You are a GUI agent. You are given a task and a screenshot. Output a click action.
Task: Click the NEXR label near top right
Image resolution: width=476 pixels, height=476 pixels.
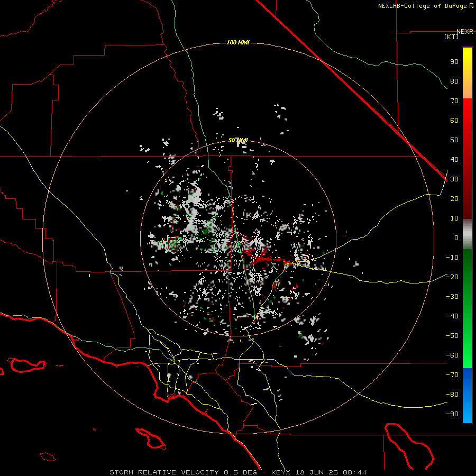pos(465,32)
